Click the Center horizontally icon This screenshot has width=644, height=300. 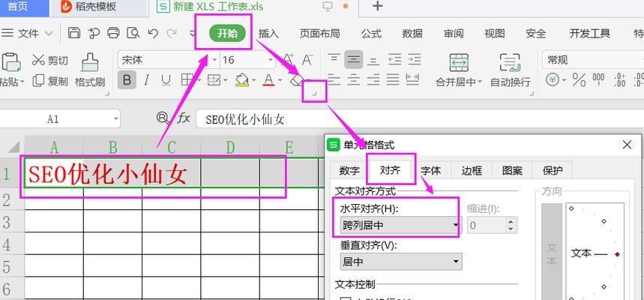[353, 79]
